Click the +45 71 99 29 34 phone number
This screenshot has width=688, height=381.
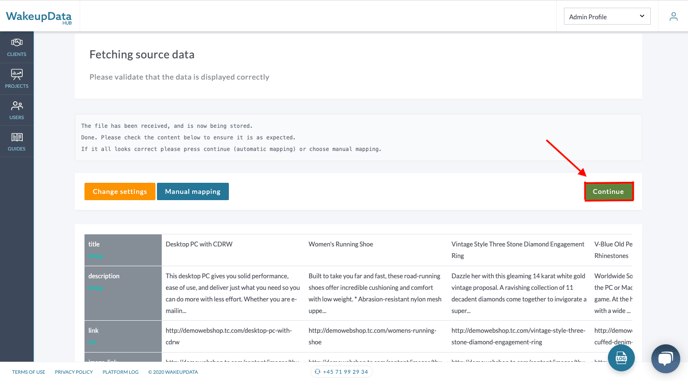[x=342, y=372]
